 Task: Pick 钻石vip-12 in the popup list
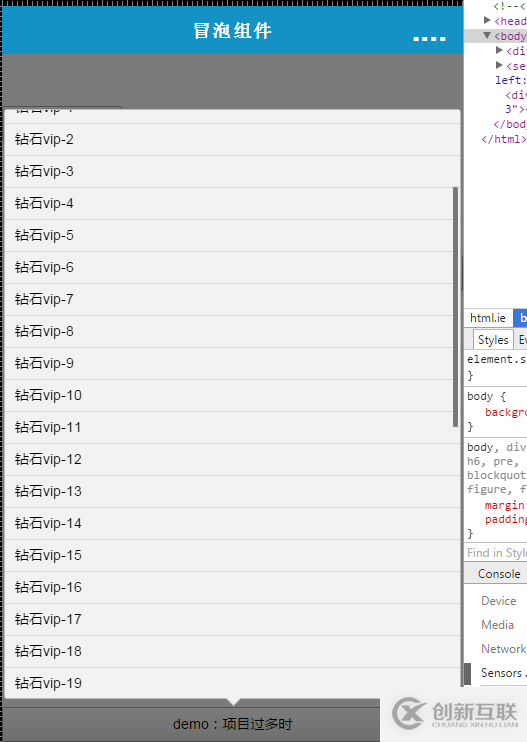[232, 459]
